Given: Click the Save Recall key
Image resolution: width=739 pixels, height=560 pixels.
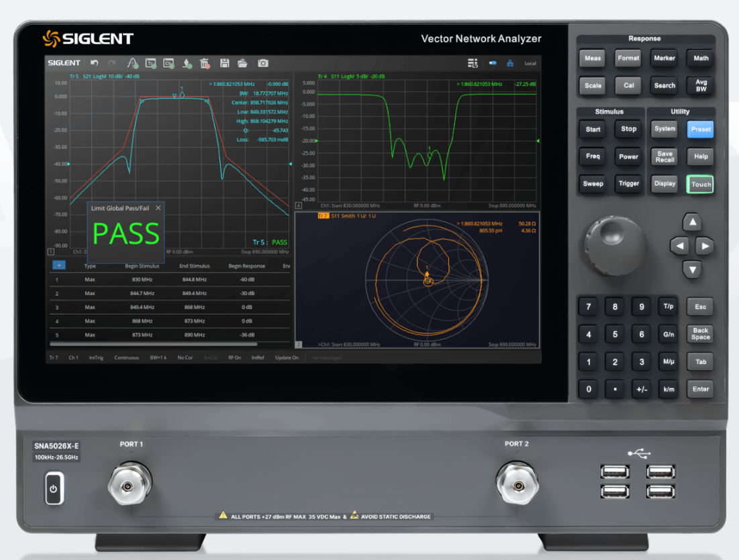Looking at the screenshot, I should (664, 156).
